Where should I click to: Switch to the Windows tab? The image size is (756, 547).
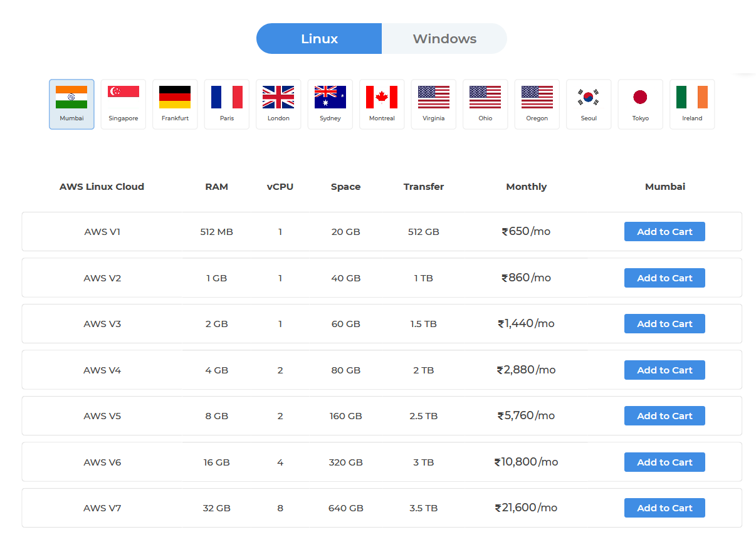[x=444, y=39]
